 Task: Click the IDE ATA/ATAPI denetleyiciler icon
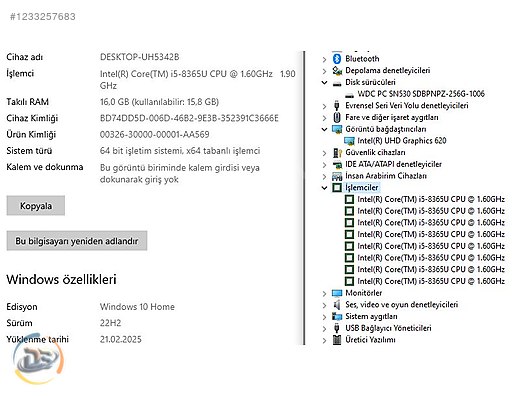337,165
